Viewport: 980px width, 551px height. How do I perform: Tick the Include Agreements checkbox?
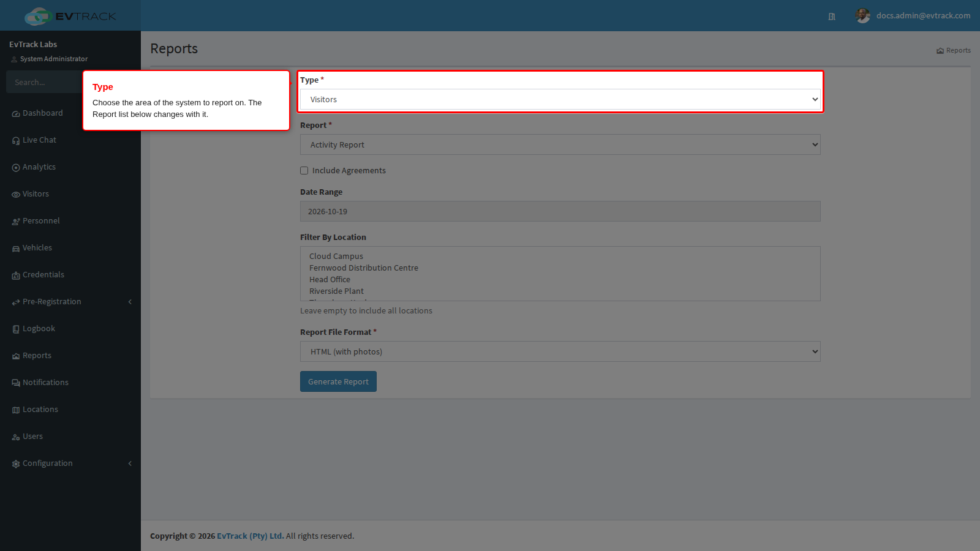(x=304, y=171)
